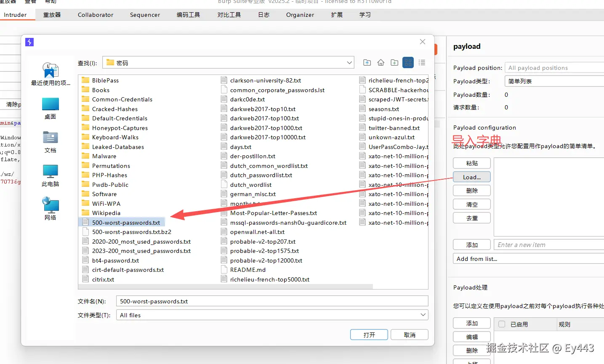Image resolution: width=604 pixels, height=364 pixels.
Task: Select seasons.txt file
Action: coord(379,109)
